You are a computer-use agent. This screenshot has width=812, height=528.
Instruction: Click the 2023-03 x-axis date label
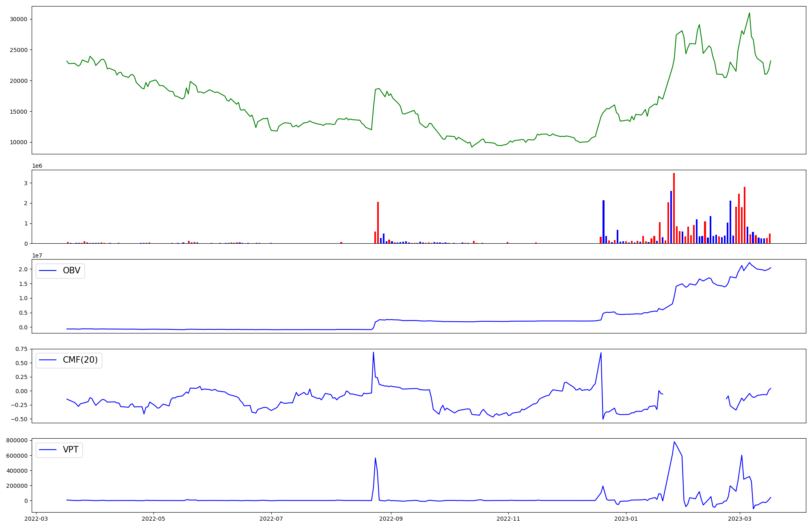739,518
